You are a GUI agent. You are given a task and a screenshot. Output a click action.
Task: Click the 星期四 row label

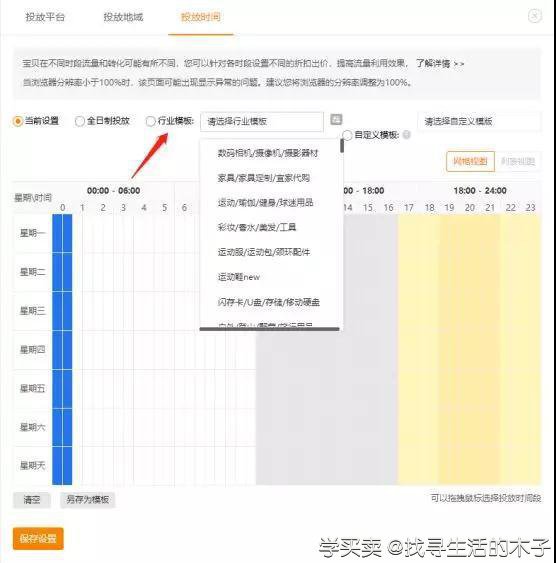click(33, 349)
